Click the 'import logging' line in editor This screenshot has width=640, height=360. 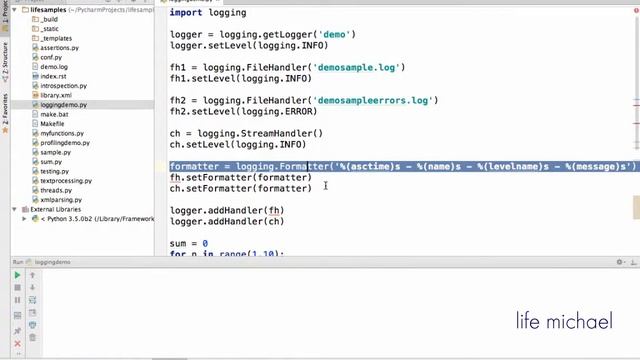208,13
